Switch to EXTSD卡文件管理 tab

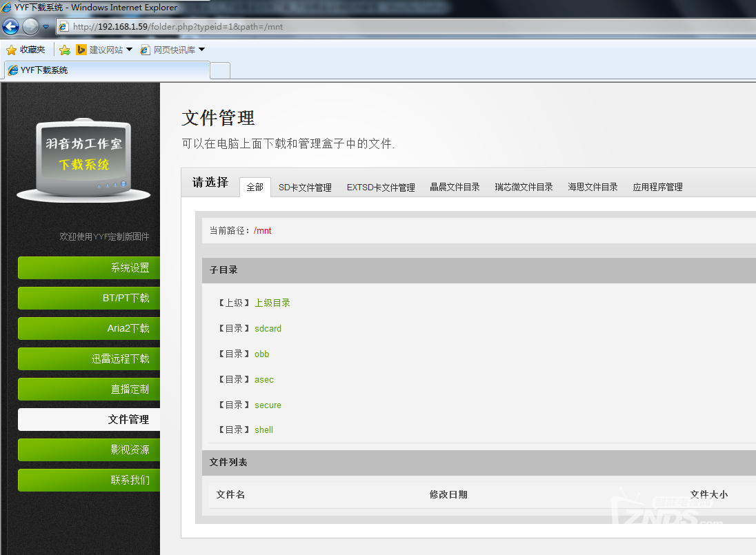[x=380, y=188]
